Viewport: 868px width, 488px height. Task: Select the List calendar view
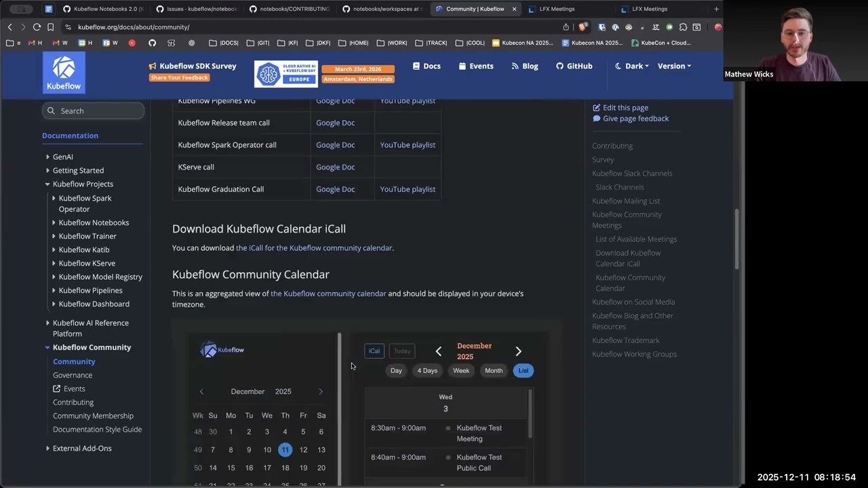point(524,371)
